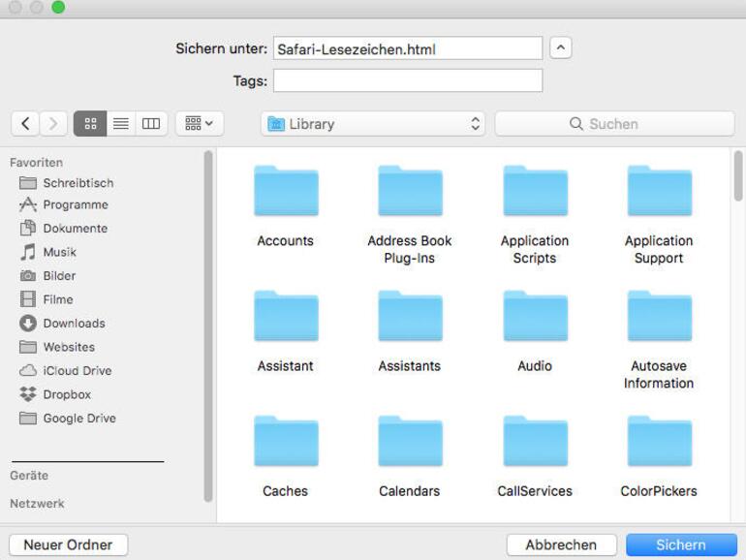746x560 pixels.
Task: Select the Audio folder icon
Action: pyautogui.click(x=535, y=317)
